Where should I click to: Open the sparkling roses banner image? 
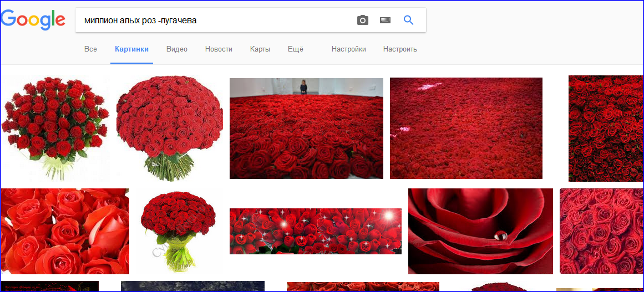coord(315,231)
